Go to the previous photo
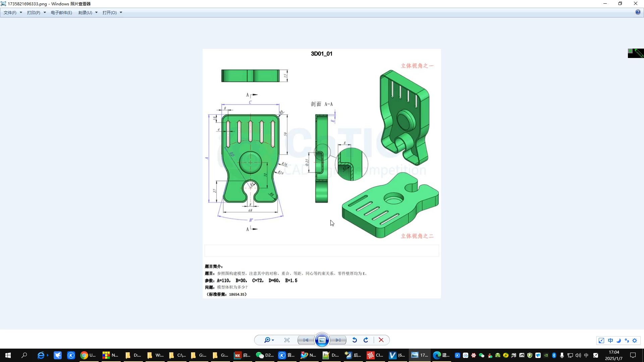Screen dimensions: 644x362 click(x=306, y=340)
